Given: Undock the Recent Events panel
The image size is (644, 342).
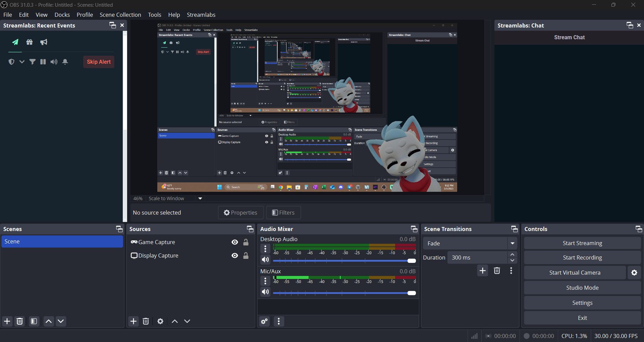Looking at the screenshot, I should click(x=113, y=25).
